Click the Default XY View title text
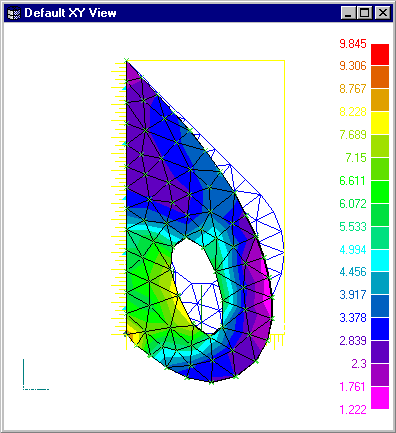 (70, 13)
